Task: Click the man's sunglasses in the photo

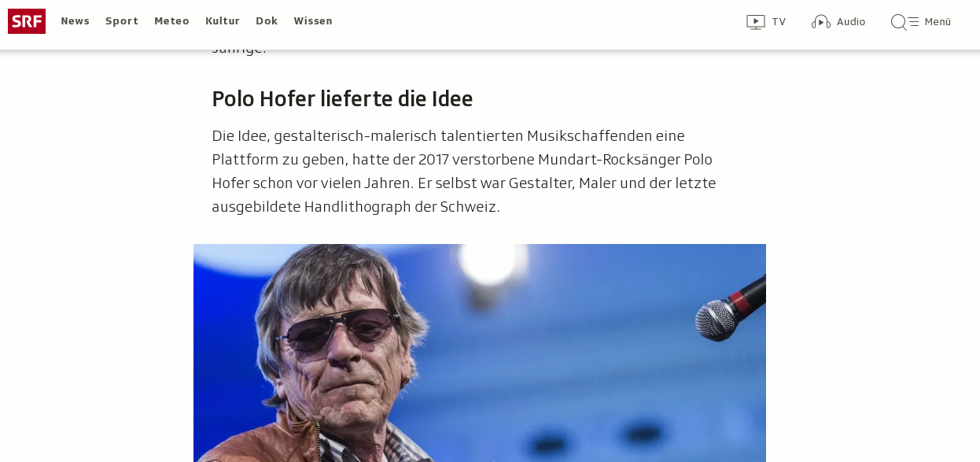Action: tap(338, 329)
